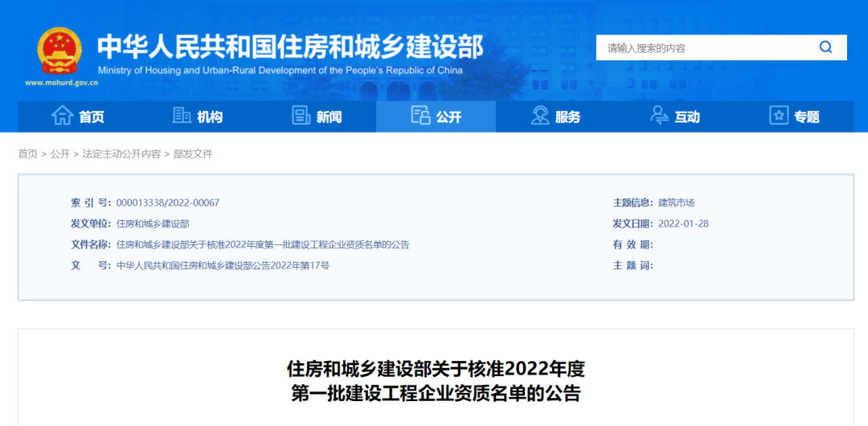Click the national emblem logo
The image size is (868, 426).
(59, 51)
